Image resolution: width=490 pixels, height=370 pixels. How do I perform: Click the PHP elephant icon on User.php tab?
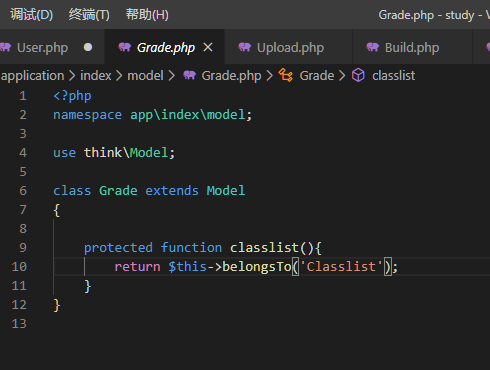click(5, 47)
